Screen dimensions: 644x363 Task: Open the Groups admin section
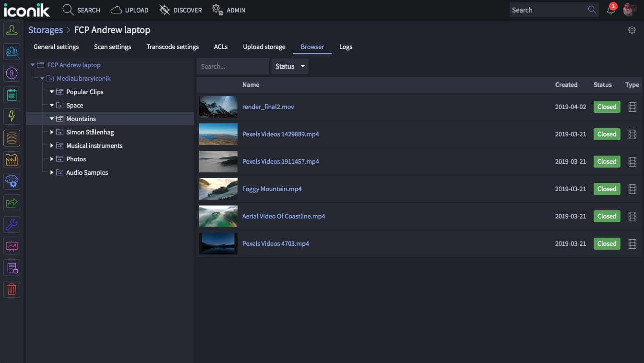coord(12,51)
